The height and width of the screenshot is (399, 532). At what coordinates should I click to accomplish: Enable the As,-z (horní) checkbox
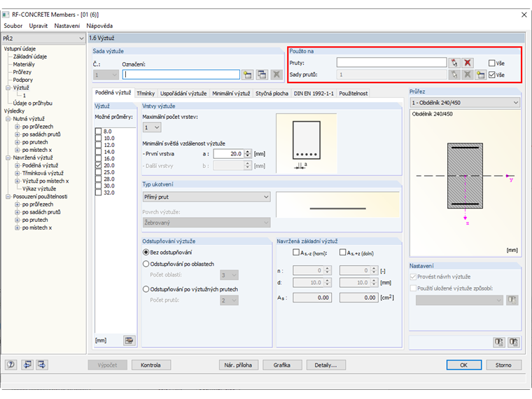(x=296, y=253)
